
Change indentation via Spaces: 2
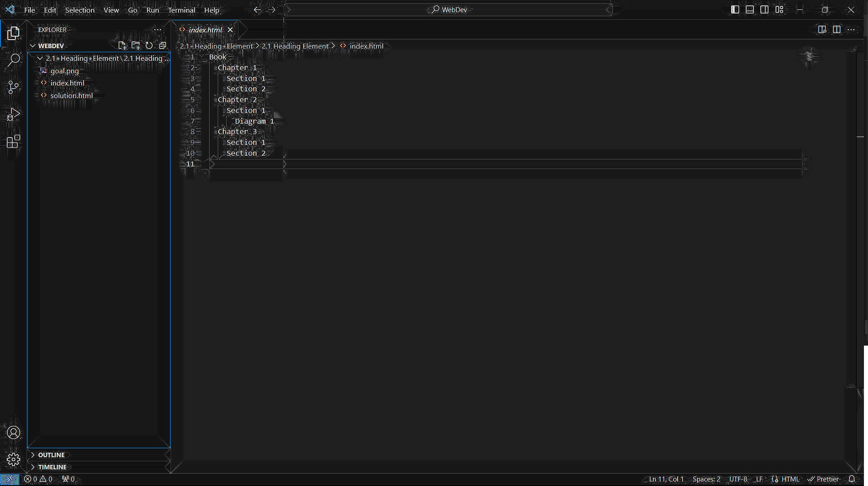pos(706,479)
